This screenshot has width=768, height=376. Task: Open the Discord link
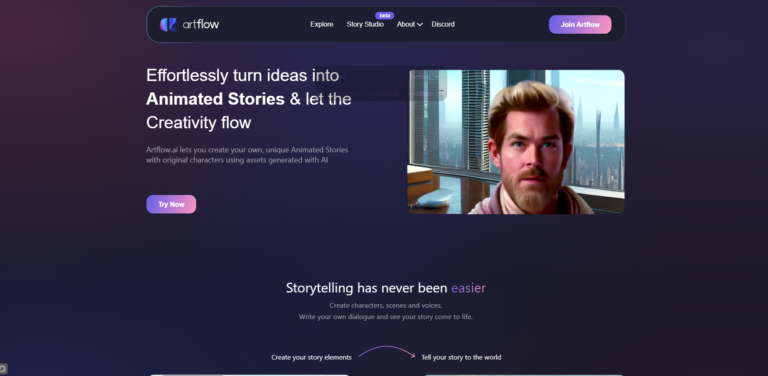(443, 24)
